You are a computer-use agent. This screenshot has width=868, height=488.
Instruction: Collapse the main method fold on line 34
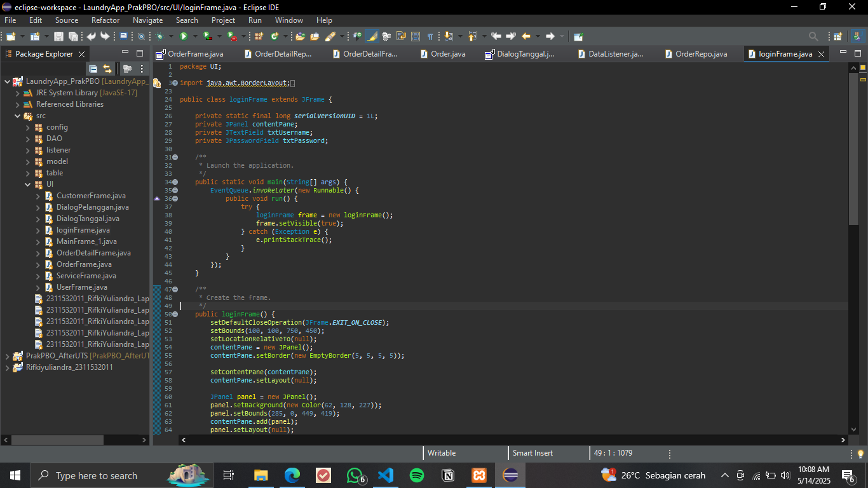pyautogui.click(x=175, y=182)
